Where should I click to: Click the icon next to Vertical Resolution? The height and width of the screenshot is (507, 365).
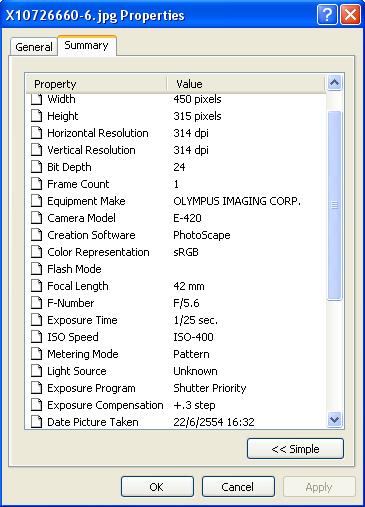37,150
